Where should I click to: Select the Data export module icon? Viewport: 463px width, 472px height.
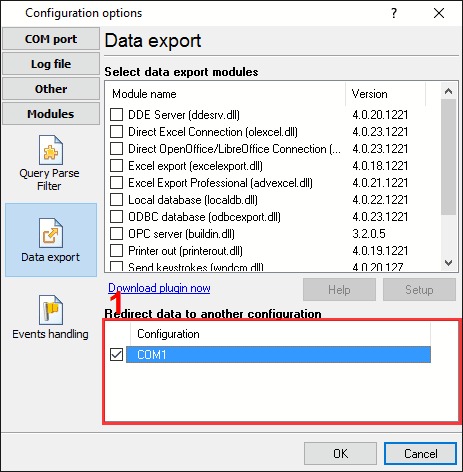coord(51,233)
